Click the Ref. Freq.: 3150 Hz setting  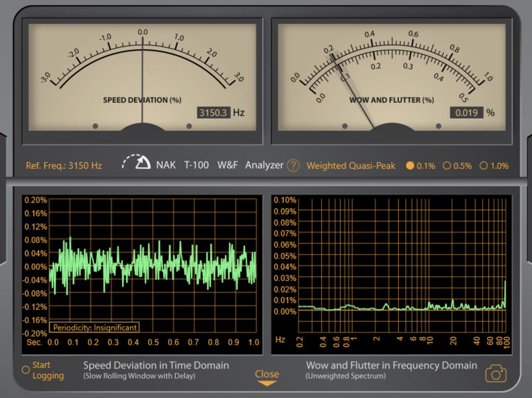pyautogui.click(x=64, y=166)
